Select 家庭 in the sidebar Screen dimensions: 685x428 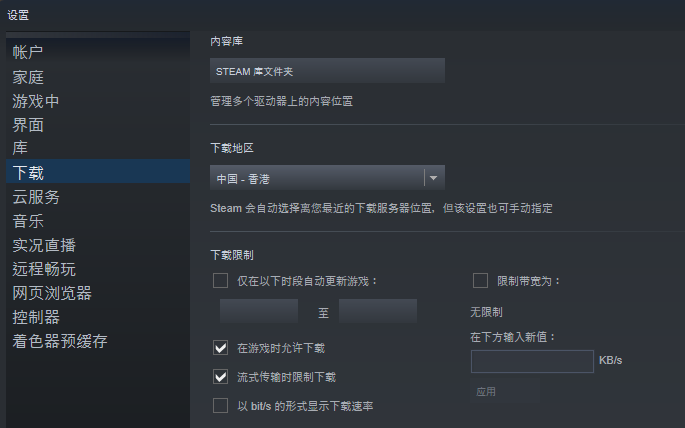pos(28,77)
